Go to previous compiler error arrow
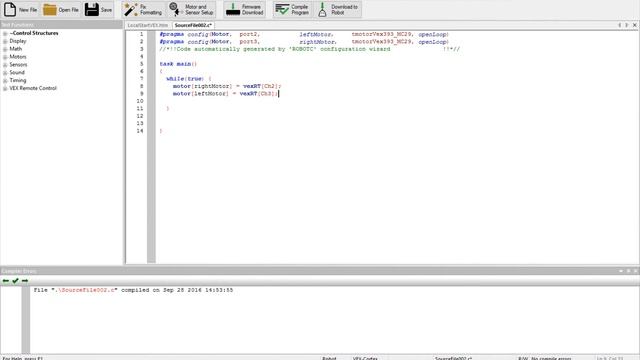Screen dimensions: 640x360 (x=6, y=281)
